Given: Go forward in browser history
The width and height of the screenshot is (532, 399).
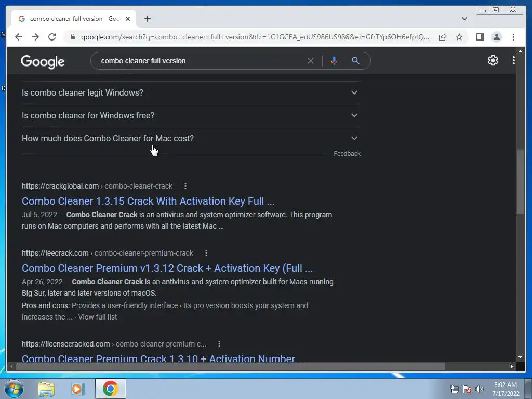Looking at the screenshot, I should pos(35,37).
